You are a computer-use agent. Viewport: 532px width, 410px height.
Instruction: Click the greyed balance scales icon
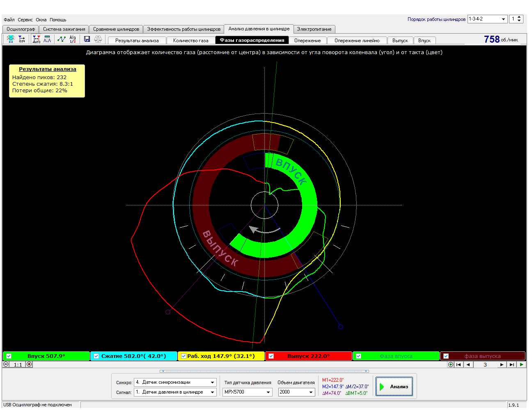pyautogui.click(x=98, y=39)
